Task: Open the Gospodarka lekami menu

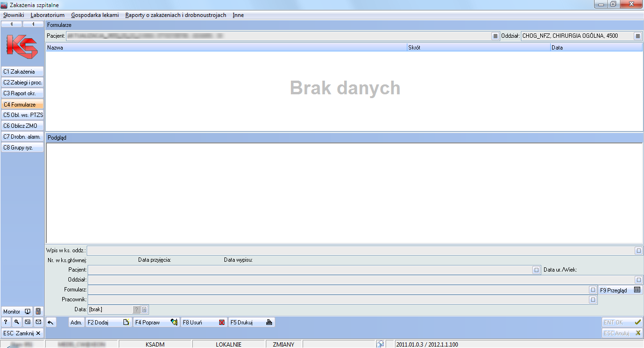Action: (x=95, y=15)
